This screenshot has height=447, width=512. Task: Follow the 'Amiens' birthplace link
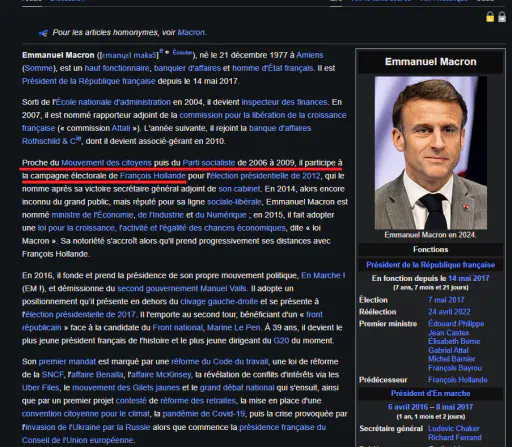310,55
